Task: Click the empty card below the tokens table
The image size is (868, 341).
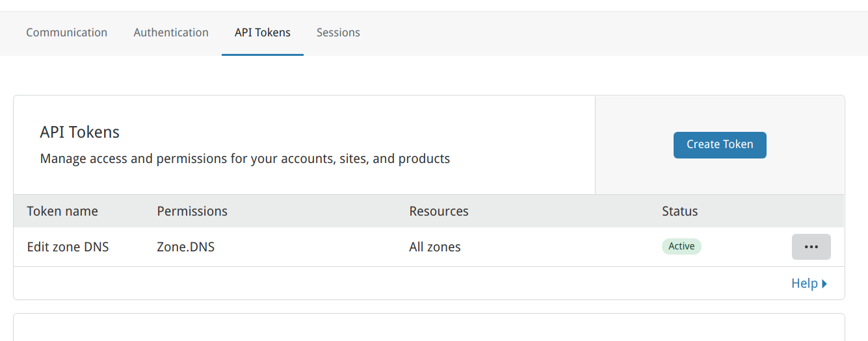Action: (x=429, y=327)
